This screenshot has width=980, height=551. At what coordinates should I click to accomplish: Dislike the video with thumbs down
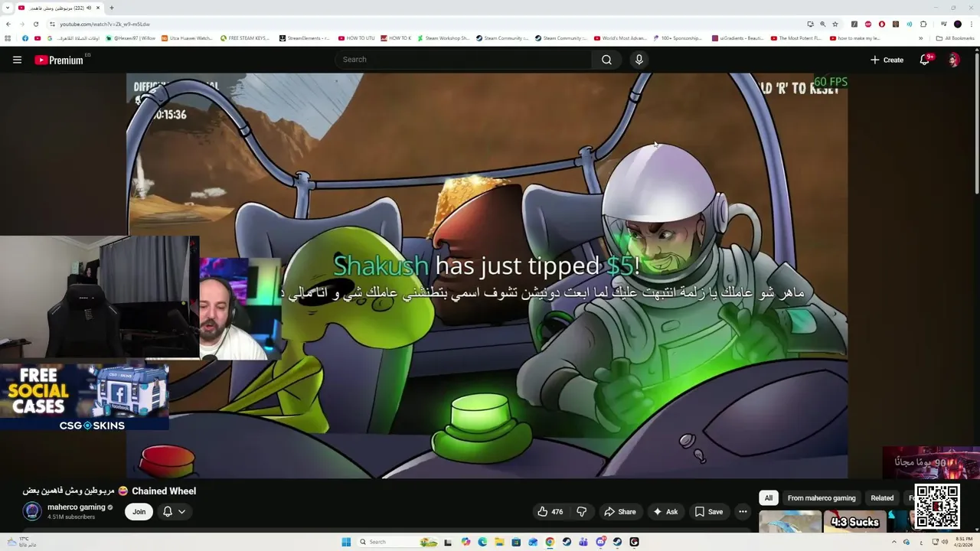[x=582, y=512]
